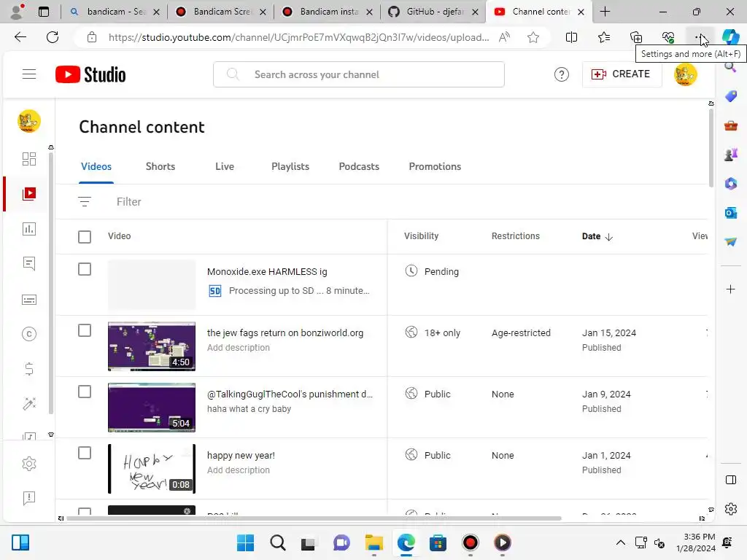Open Dashboard from the sidebar

pyautogui.click(x=29, y=158)
